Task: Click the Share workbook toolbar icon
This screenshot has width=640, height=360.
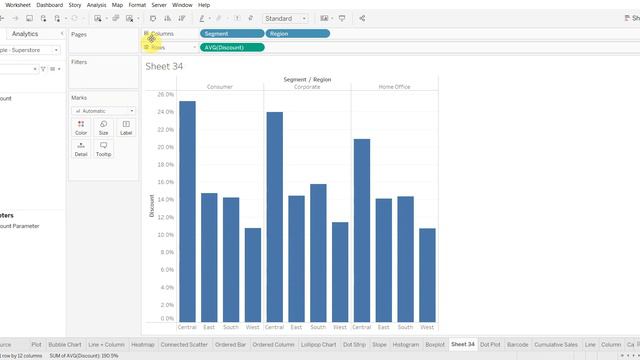Action: click(x=362, y=18)
